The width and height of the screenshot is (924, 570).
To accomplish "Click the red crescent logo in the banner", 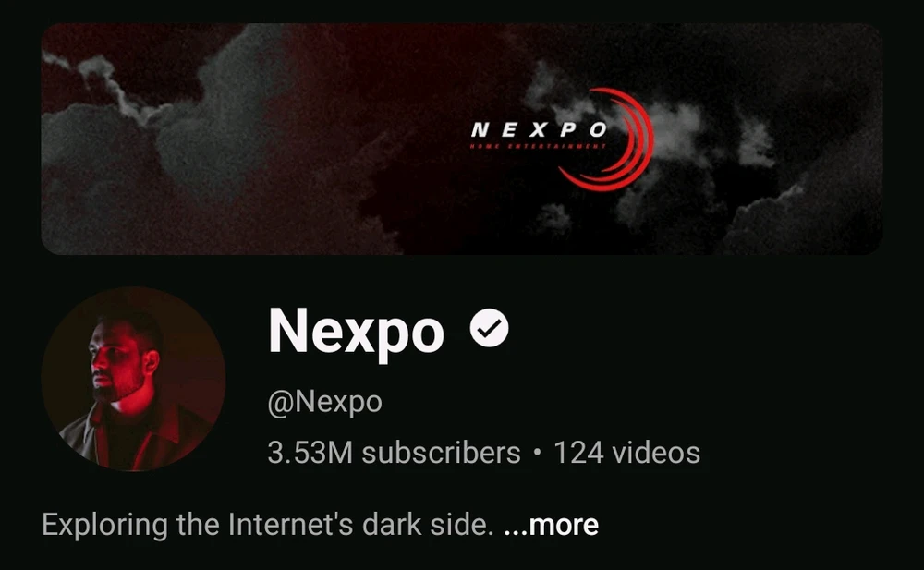I will (x=607, y=139).
